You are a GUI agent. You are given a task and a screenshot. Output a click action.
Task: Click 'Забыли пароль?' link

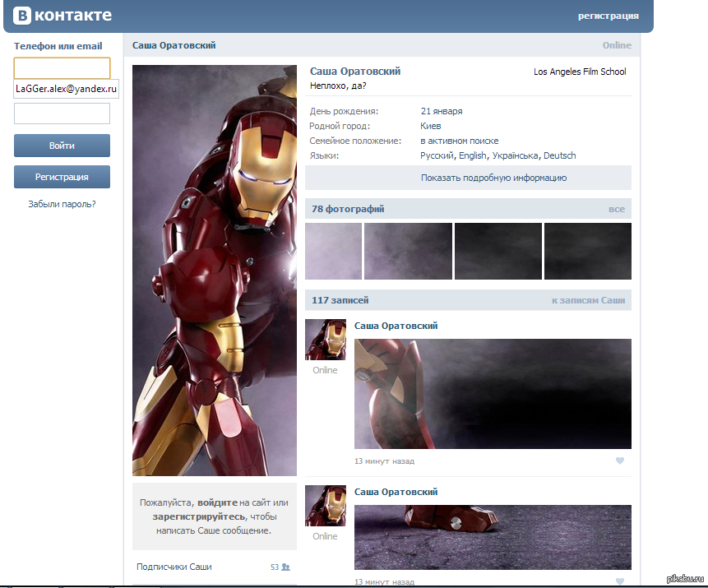[x=62, y=203]
